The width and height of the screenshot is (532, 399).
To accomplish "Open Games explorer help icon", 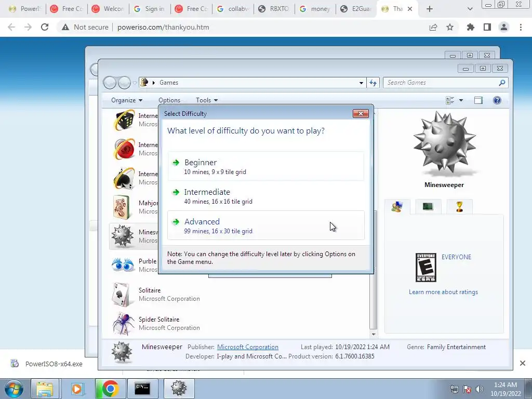I will (x=497, y=100).
